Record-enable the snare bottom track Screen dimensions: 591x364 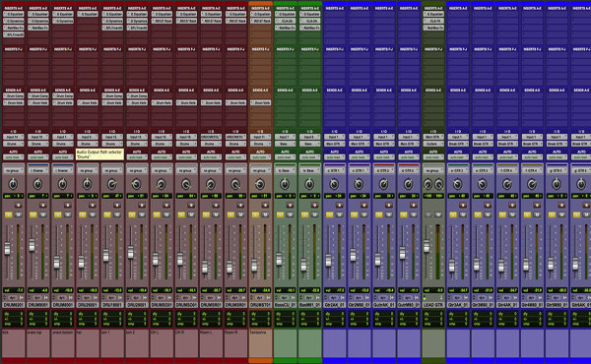tap(68, 206)
